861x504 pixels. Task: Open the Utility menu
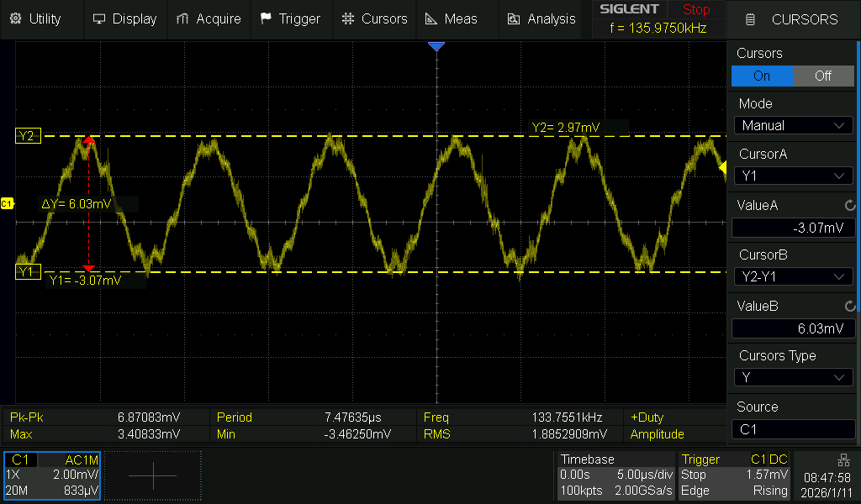coord(35,19)
